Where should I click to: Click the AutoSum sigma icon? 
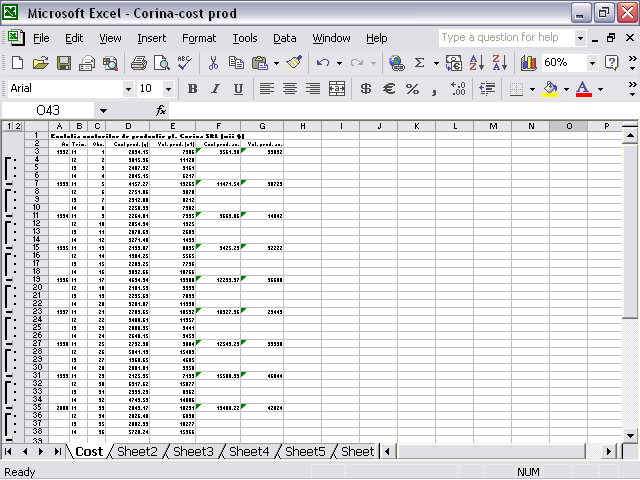pos(420,63)
